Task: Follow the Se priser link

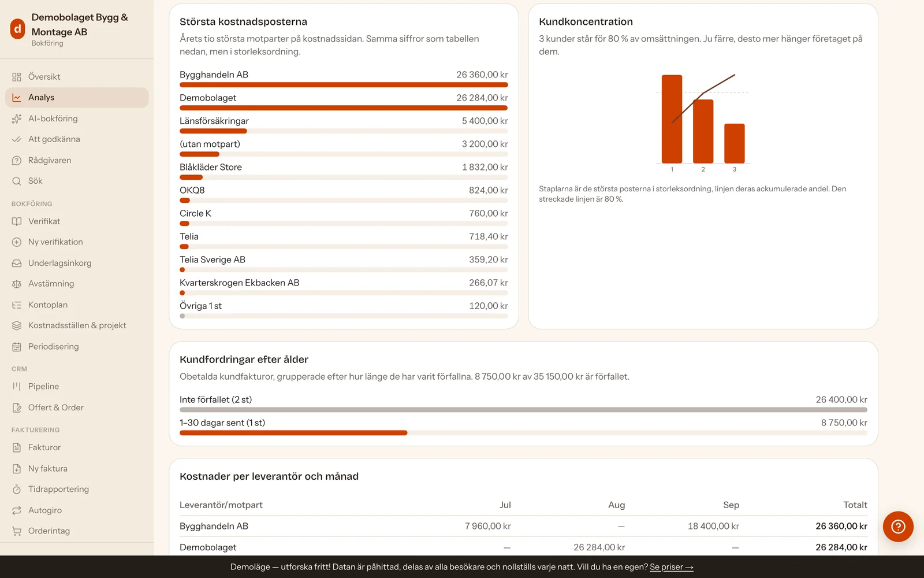Action: [x=671, y=567]
